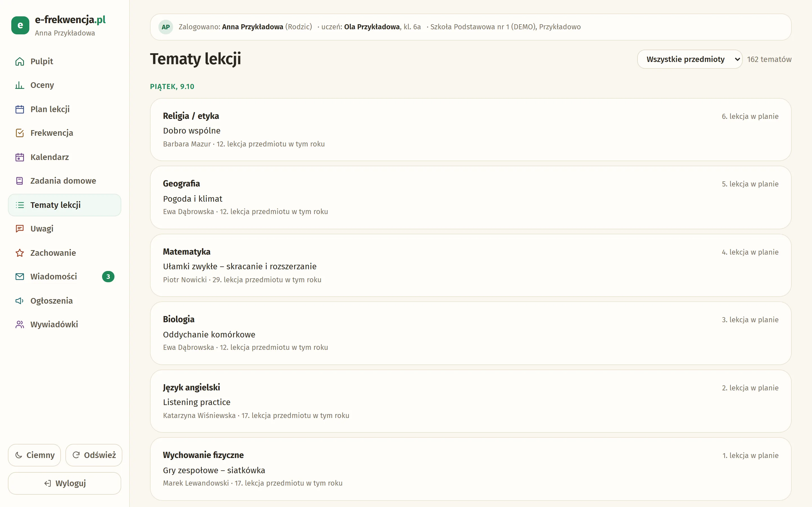812x507 pixels.
Task: Open Uwagi via the comment icon
Action: 19,229
